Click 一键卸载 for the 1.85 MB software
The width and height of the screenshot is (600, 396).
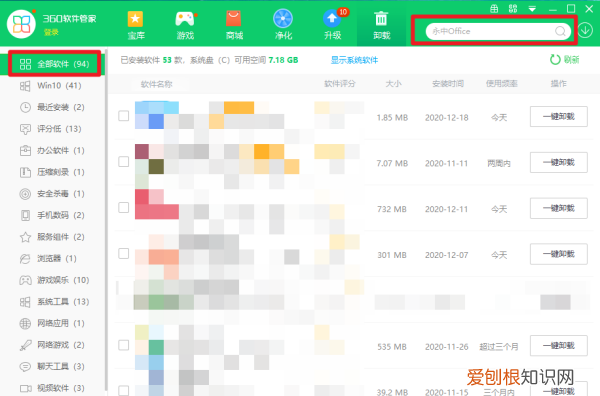point(559,117)
